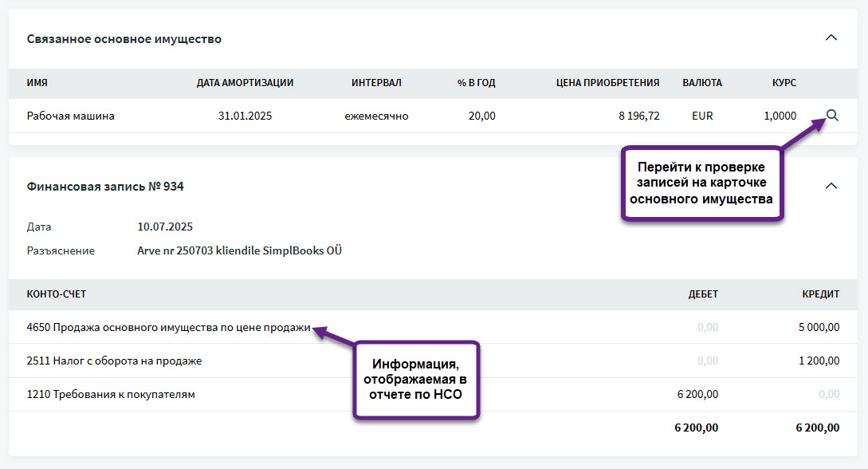Click the ЦЕНА ПРИОБРЕТЕНИЯ column header
The width and height of the screenshot is (868, 469).
coord(607,83)
